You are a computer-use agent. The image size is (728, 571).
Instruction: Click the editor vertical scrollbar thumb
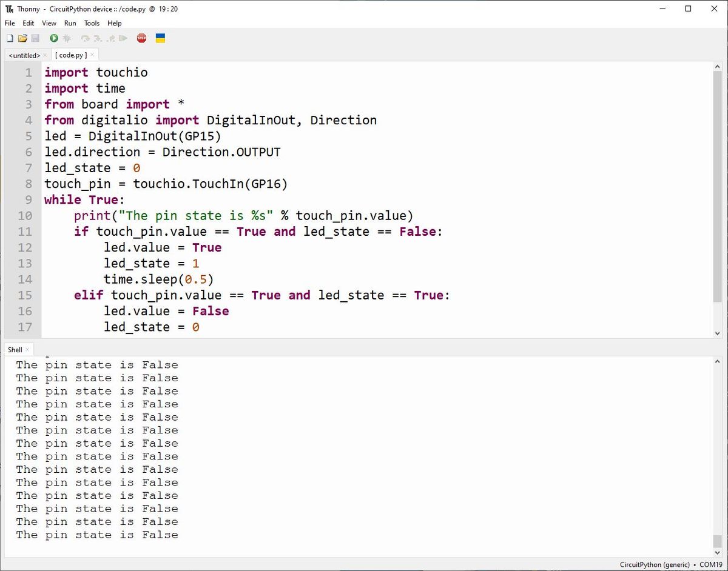[718, 185]
